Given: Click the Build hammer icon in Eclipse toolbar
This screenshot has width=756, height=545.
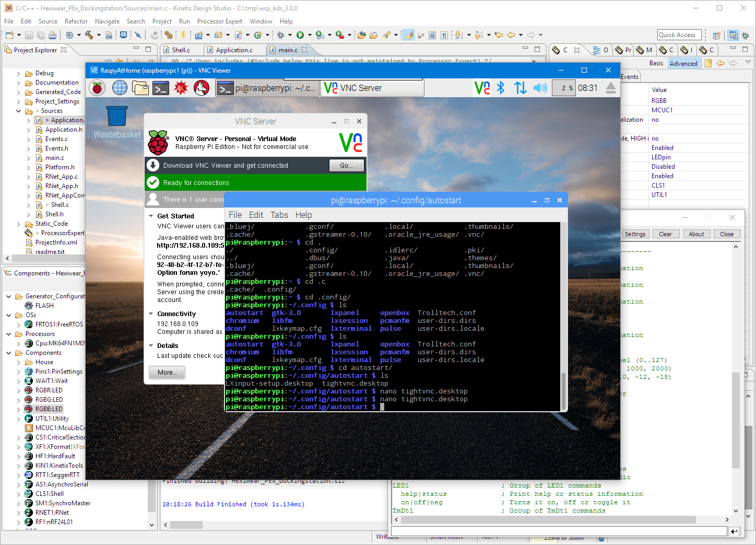Looking at the screenshot, I should pos(89,35).
